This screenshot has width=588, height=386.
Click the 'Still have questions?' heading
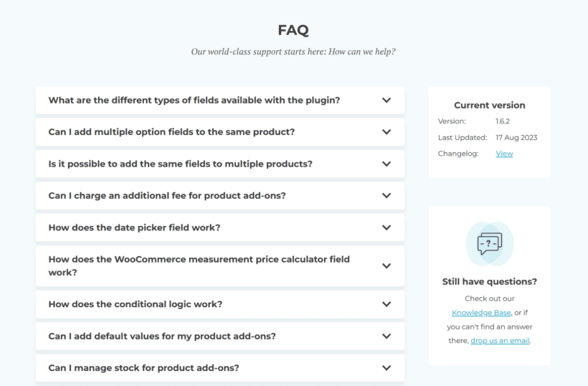pyautogui.click(x=489, y=281)
